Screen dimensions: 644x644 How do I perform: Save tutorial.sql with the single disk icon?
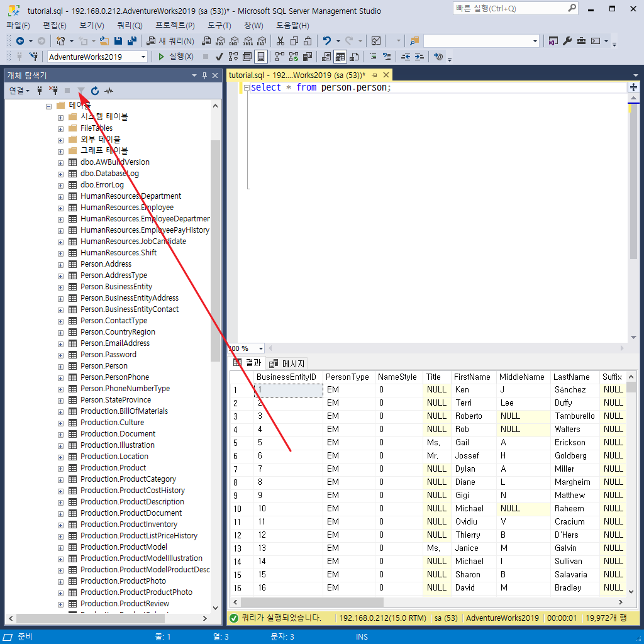[x=118, y=41]
